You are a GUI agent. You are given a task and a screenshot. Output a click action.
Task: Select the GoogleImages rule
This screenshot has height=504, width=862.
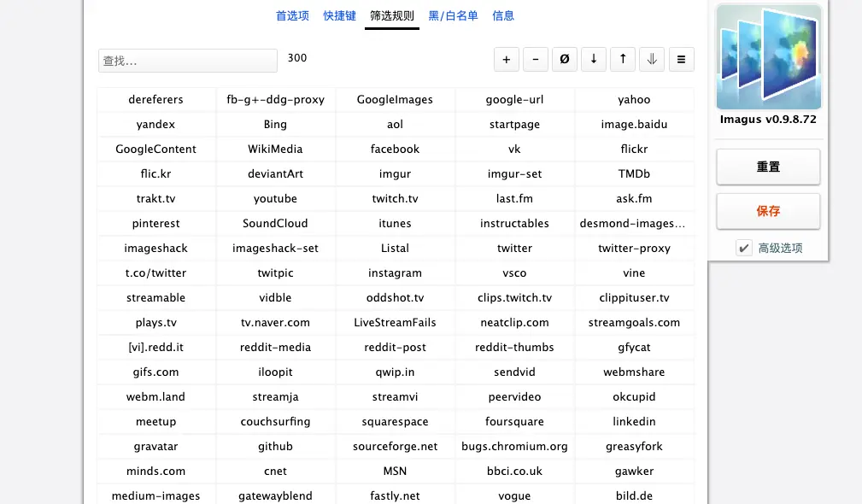coord(396,99)
